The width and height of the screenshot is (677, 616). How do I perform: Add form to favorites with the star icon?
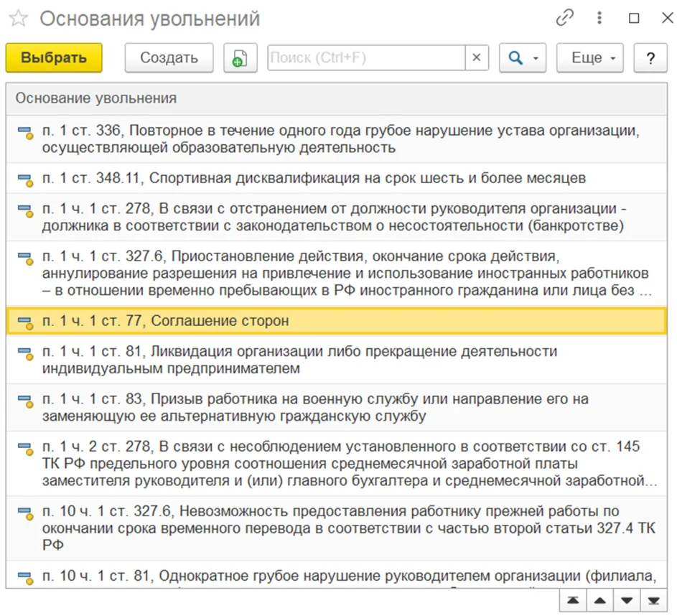coord(18,19)
